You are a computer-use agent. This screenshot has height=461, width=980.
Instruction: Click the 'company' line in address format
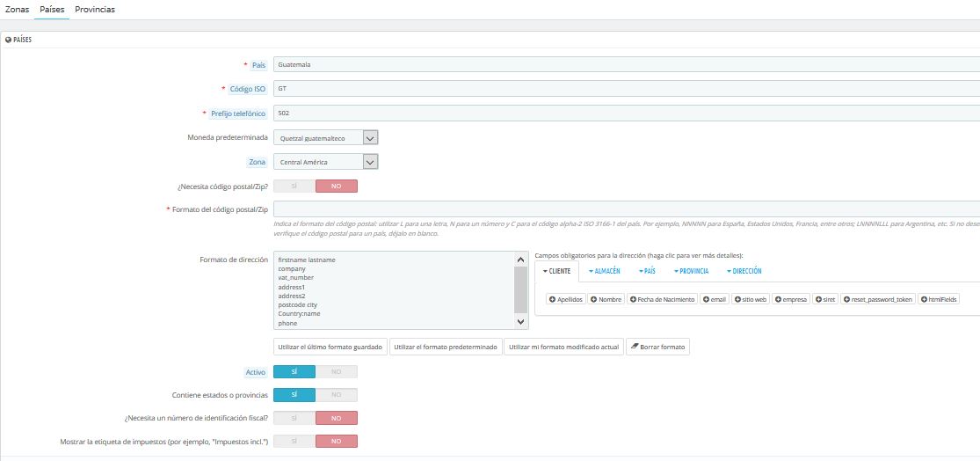(x=292, y=268)
